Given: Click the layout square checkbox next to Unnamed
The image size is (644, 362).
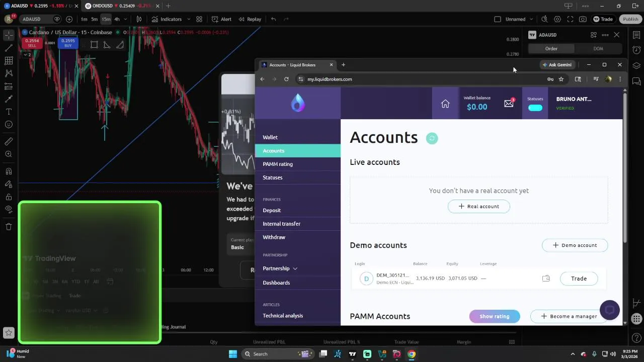Looking at the screenshot, I should coord(498,19).
